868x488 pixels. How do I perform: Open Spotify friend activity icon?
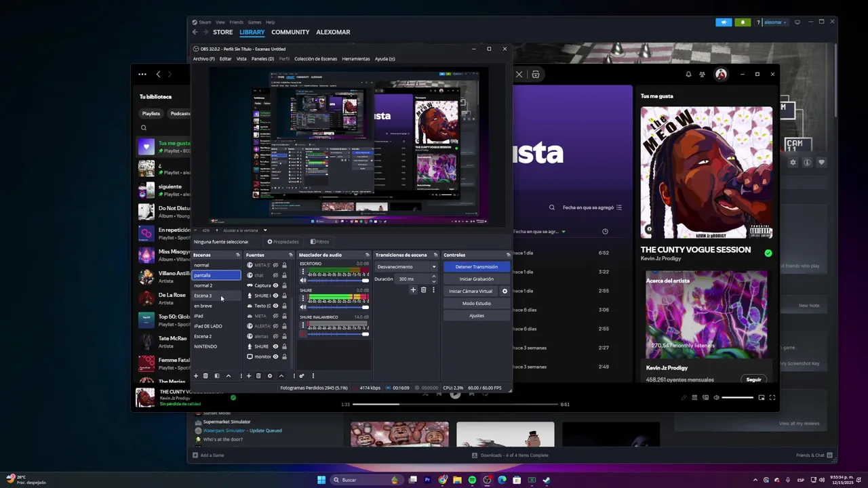tap(703, 74)
